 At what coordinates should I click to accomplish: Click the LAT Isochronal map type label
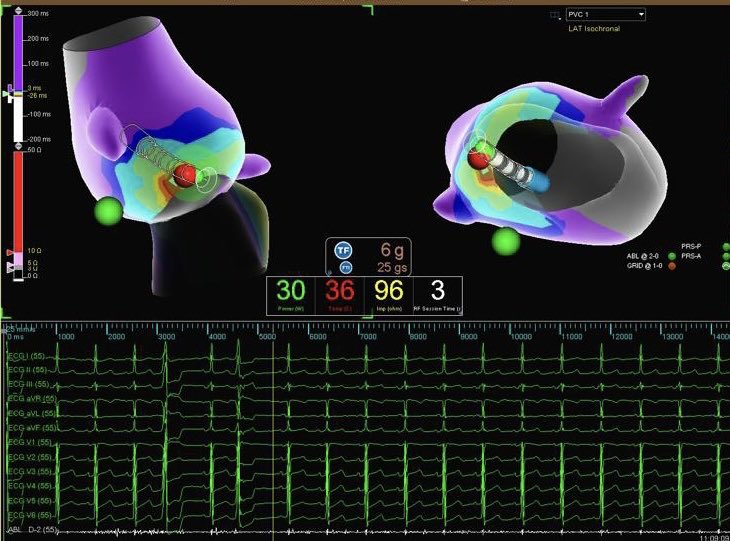pyautogui.click(x=594, y=28)
